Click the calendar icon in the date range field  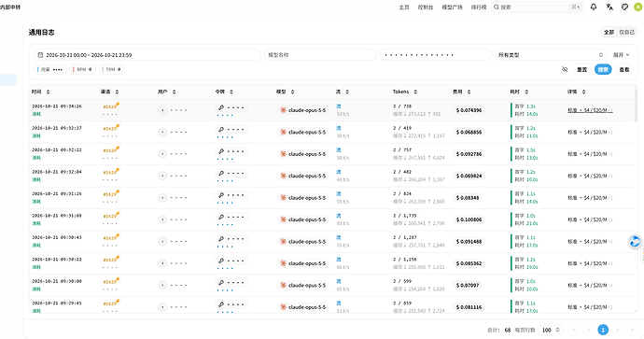[x=40, y=55]
